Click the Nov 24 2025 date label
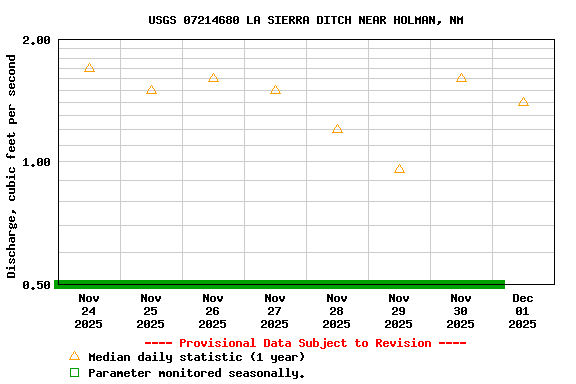 (x=89, y=311)
